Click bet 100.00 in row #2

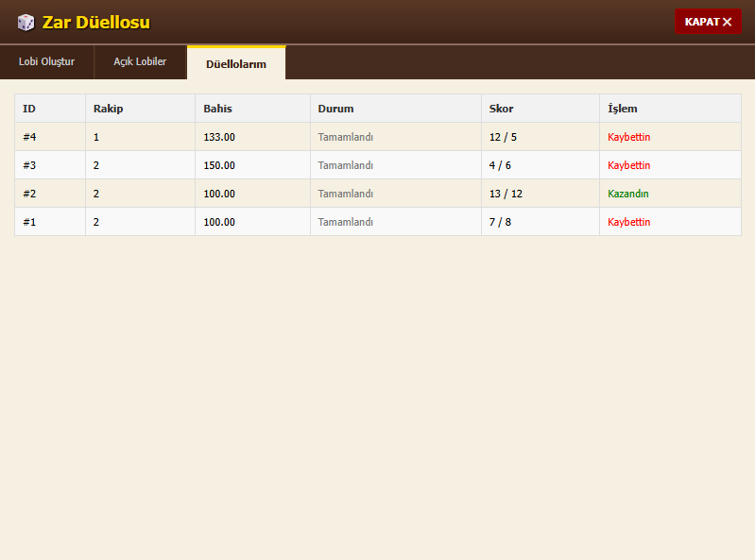point(219,194)
